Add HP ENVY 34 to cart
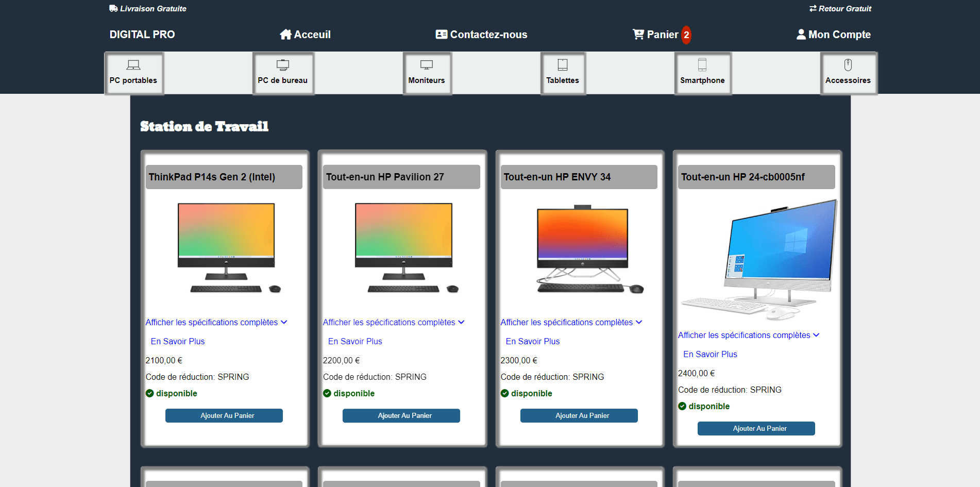Viewport: 980px width, 487px height. 579,415
